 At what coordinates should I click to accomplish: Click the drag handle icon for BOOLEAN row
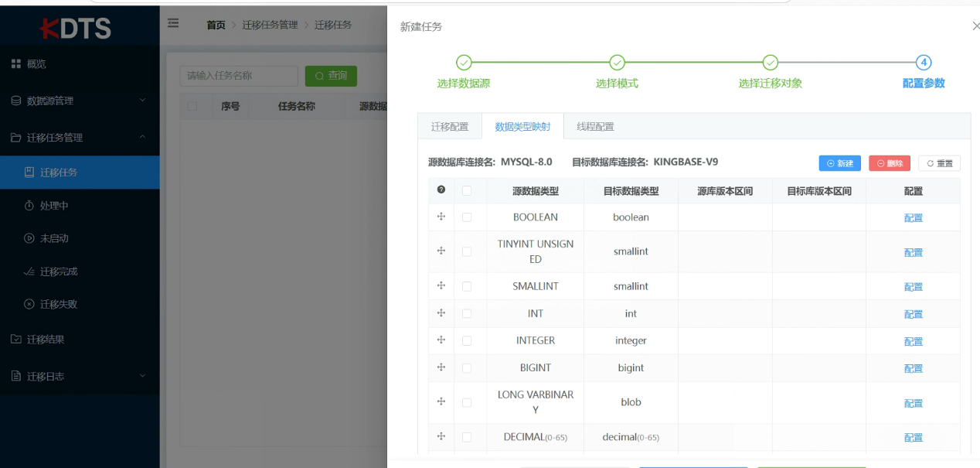click(441, 217)
